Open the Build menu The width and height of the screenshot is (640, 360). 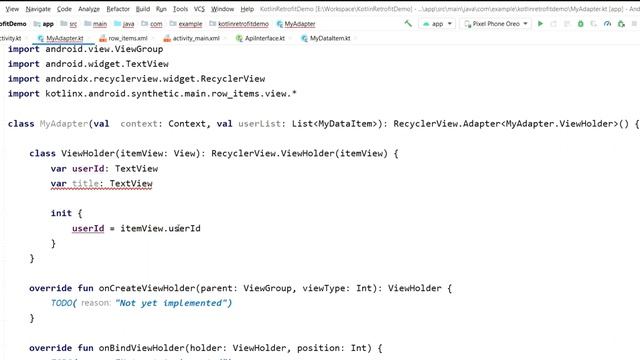click(x=142, y=9)
